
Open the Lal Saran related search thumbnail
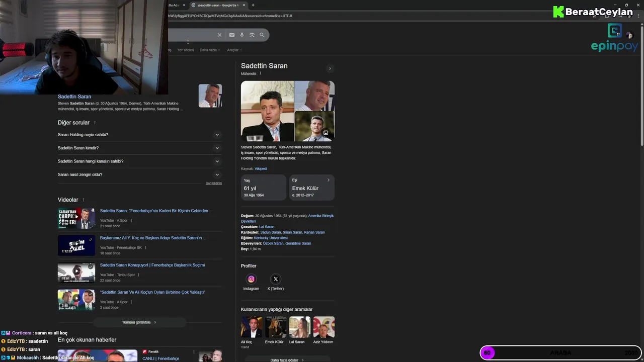point(299,327)
